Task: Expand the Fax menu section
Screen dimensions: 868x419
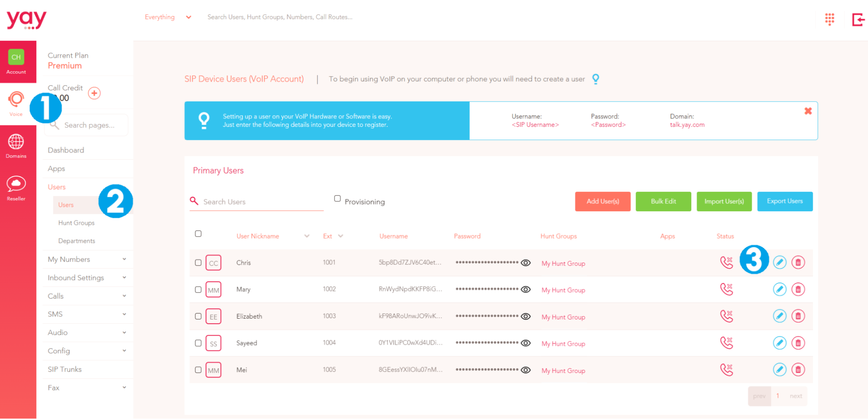Action: [x=124, y=387]
